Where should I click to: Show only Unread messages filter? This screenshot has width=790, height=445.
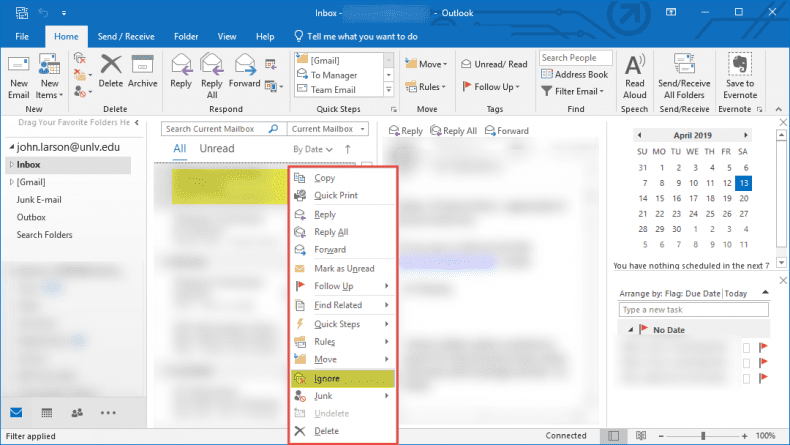click(217, 149)
